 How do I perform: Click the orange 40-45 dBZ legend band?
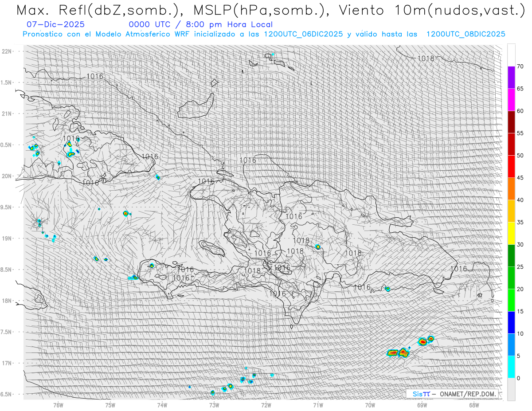click(x=511, y=188)
